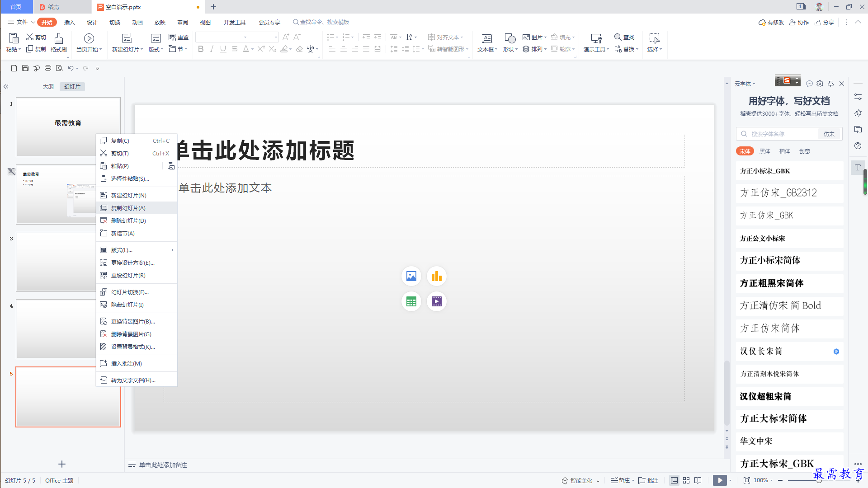This screenshot has width=868, height=488.
Task: Open the font size combo box
Action: pyautogui.click(x=263, y=37)
